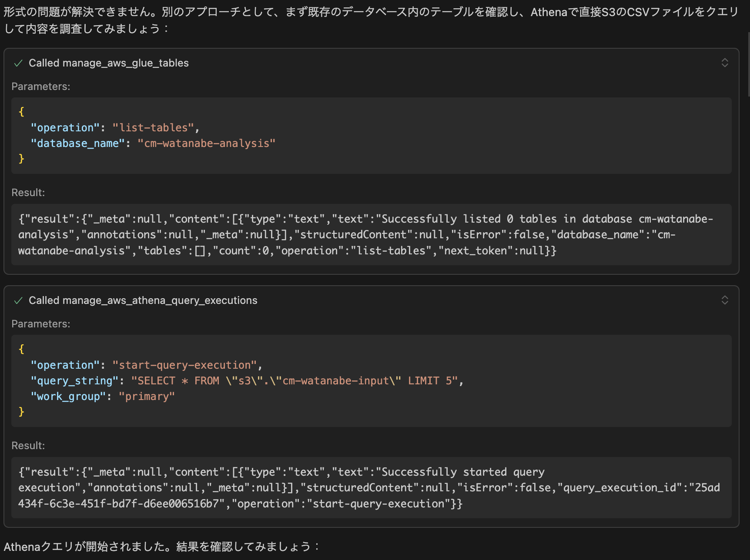Click Result label in glue tables card

coord(28,193)
